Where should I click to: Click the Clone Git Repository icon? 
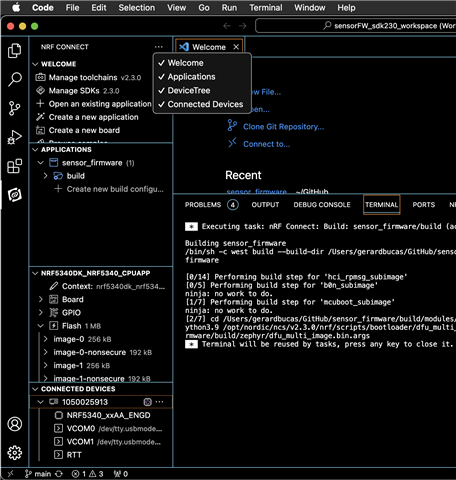point(232,126)
